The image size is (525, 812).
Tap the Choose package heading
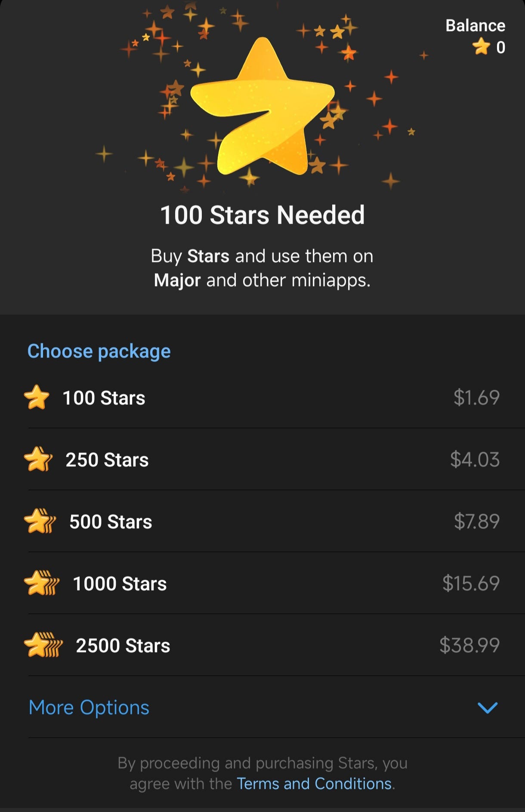99,351
